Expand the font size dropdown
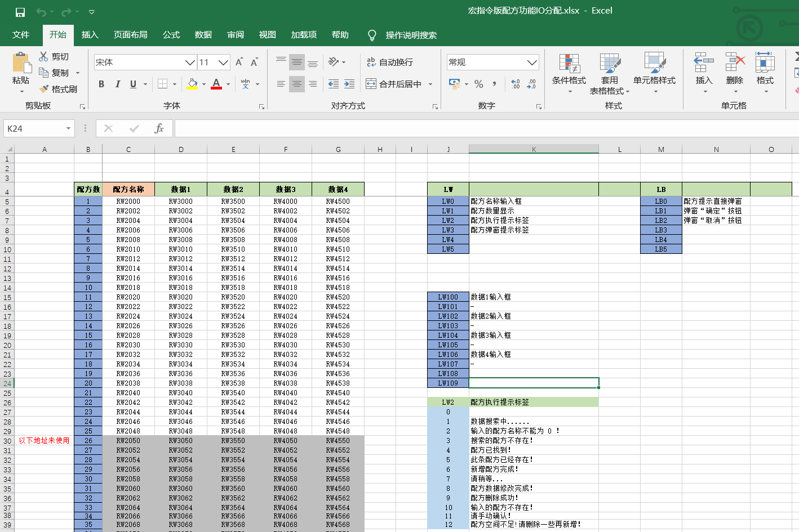This screenshot has height=532, width=799. coord(223,62)
